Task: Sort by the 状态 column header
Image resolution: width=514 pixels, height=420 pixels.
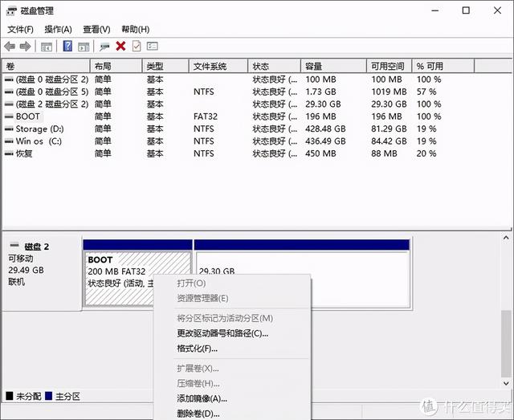Action: 275,67
